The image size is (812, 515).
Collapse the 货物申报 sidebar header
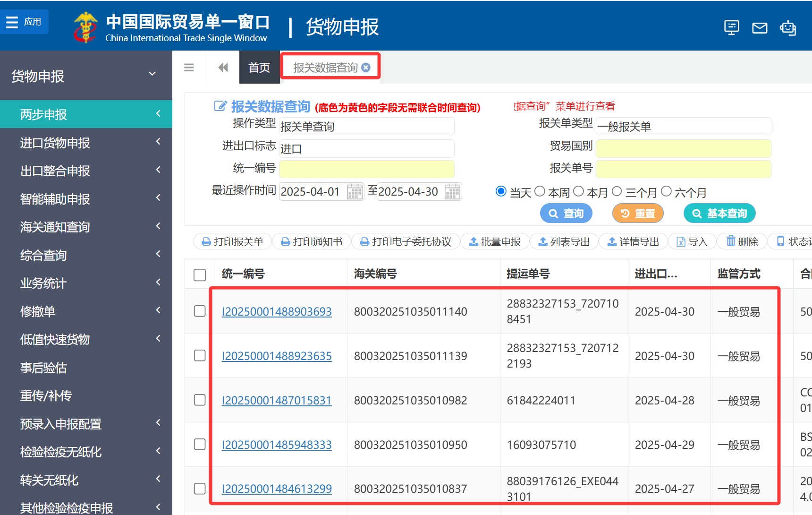click(86, 76)
